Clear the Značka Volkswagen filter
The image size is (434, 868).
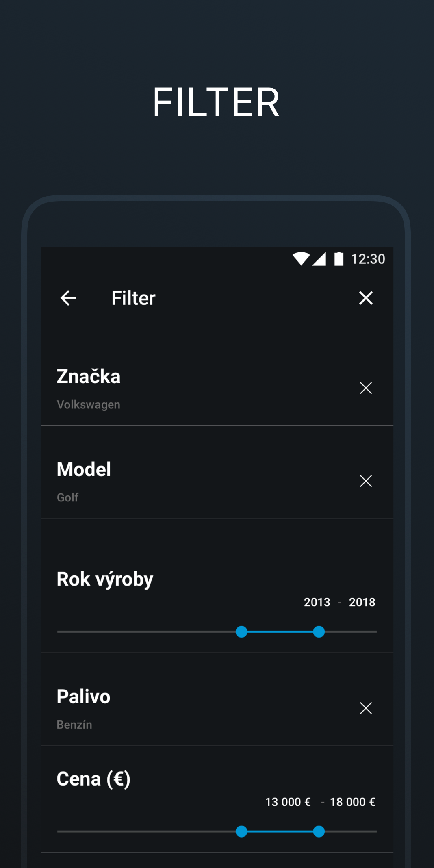[x=366, y=388]
